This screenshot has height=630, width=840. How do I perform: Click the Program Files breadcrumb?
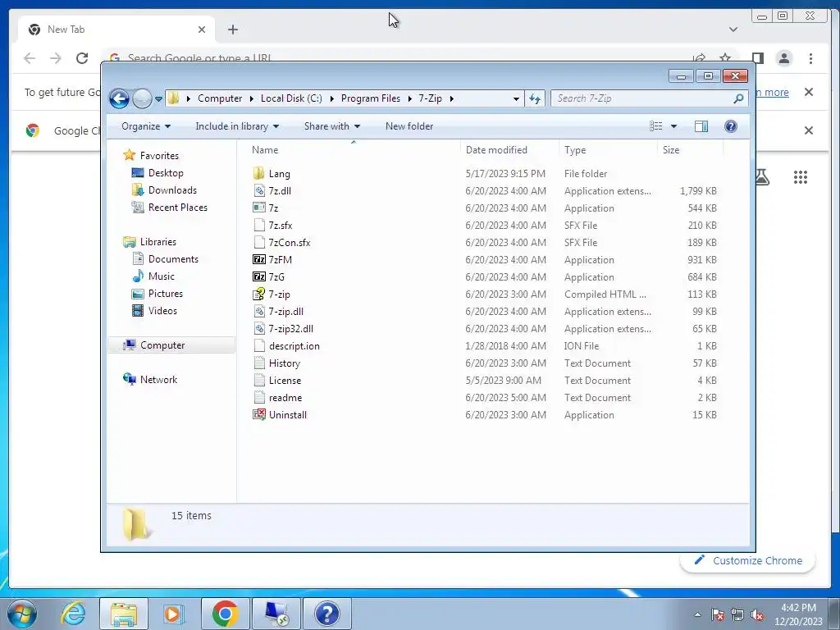[x=371, y=98]
